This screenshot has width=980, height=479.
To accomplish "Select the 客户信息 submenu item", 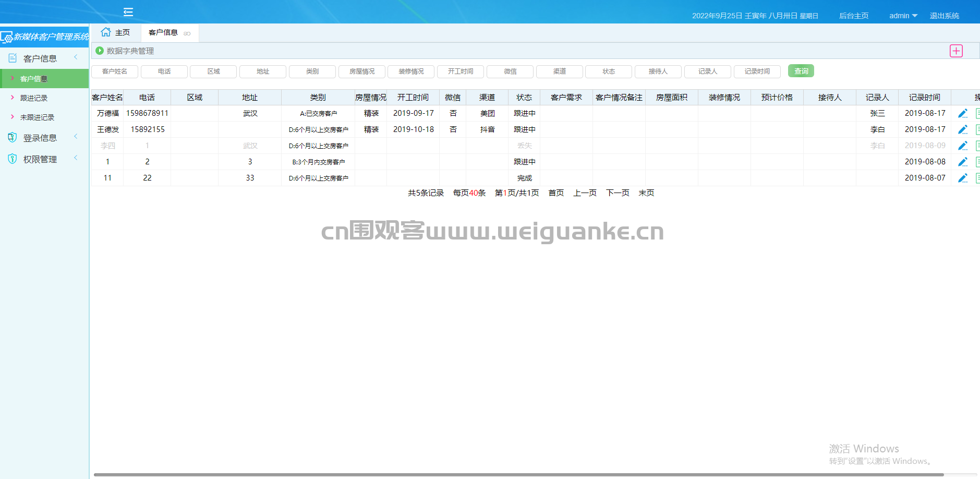I will point(44,79).
